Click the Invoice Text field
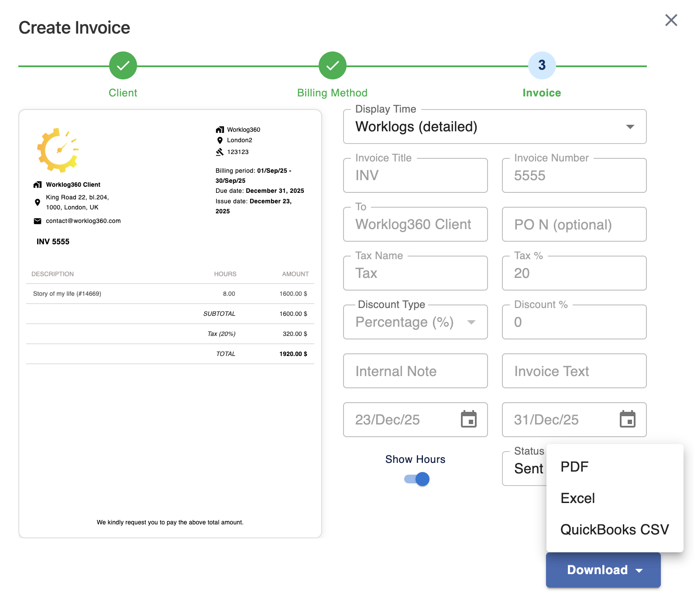Image resolution: width=694 pixels, height=616 pixels. pyautogui.click(x=574, y=371)
